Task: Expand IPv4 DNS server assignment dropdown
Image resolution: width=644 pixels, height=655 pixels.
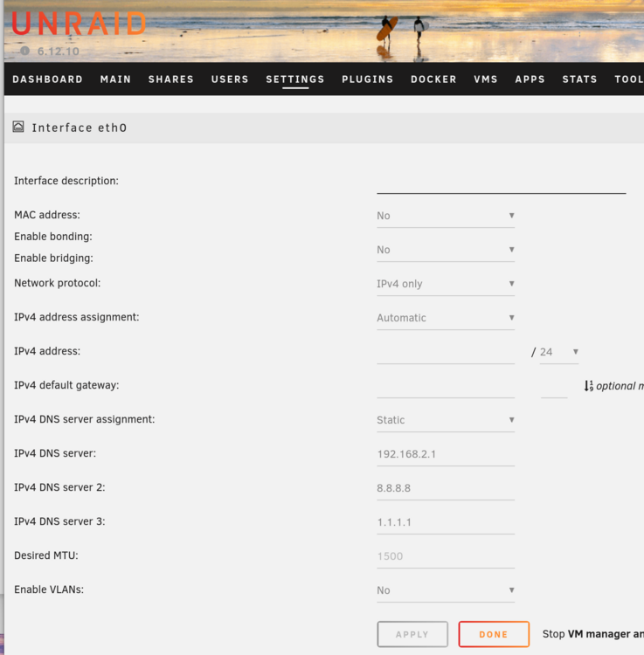Action: (446, 420)
